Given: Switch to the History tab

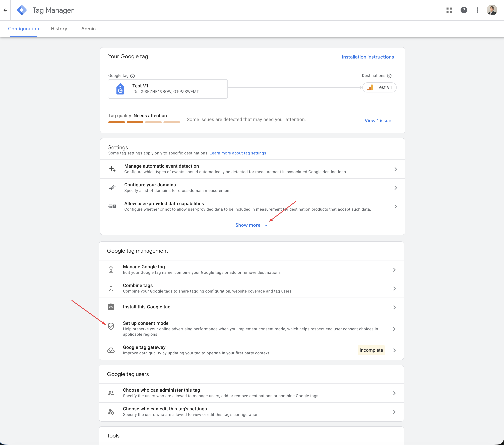Looking at the screenshot, I should [x=59, y=29].
